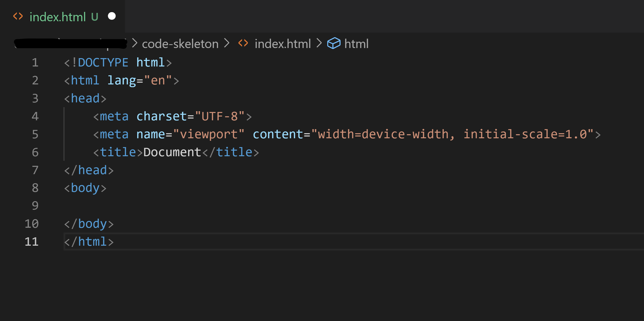This screenshot has height=321, width=644.
Task: Click the opening head tag
Action: pyautogui.click(x=85, y=99)
